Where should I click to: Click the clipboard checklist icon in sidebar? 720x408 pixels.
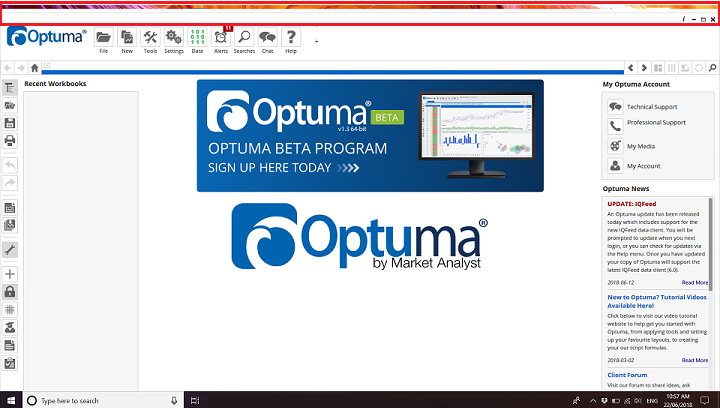click(10, 363)
